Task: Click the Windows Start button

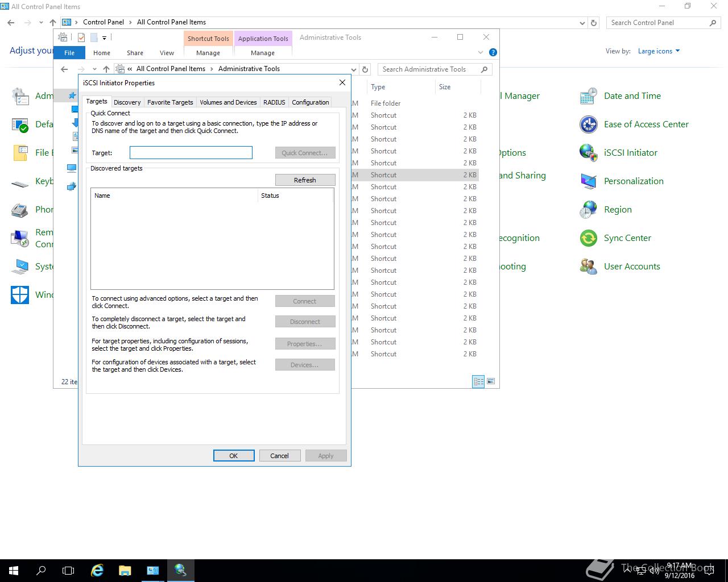Action: 14,571
